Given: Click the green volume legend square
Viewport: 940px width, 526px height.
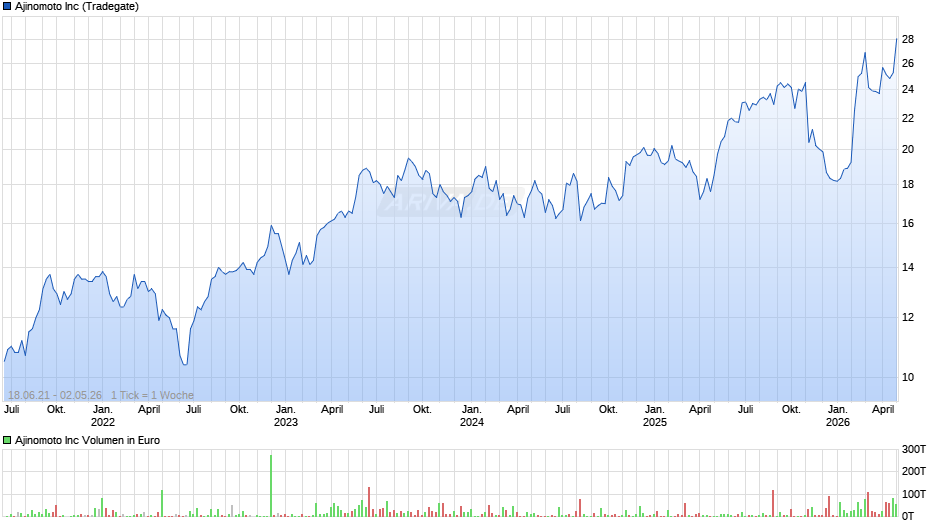Looking at the screenshot, I should pos(7,440).
